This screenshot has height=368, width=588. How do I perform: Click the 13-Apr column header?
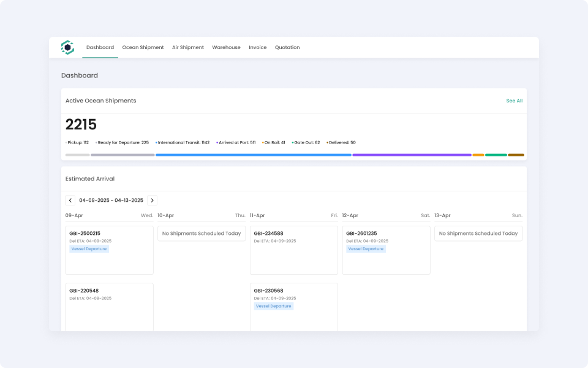tap(478, 215)
